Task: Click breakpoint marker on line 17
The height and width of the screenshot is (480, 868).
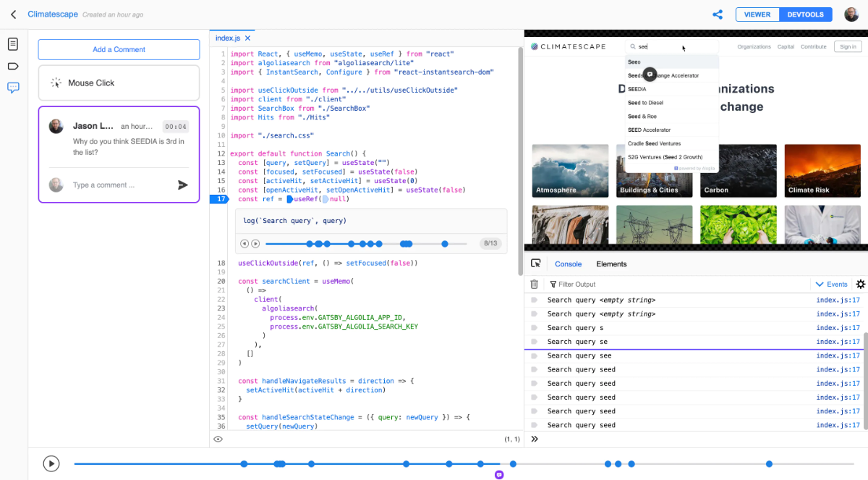Action: [x=221, y=199]
